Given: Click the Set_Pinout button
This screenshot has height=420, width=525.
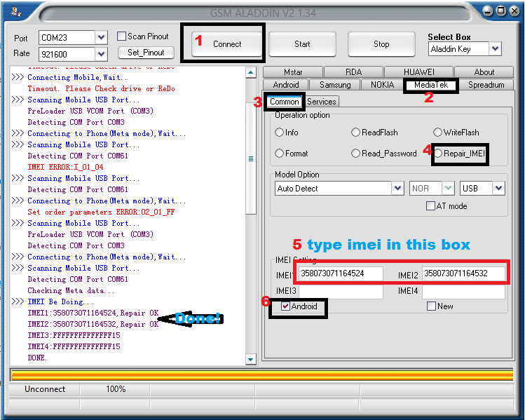Looking at the screenshot, I should [146, 53].
